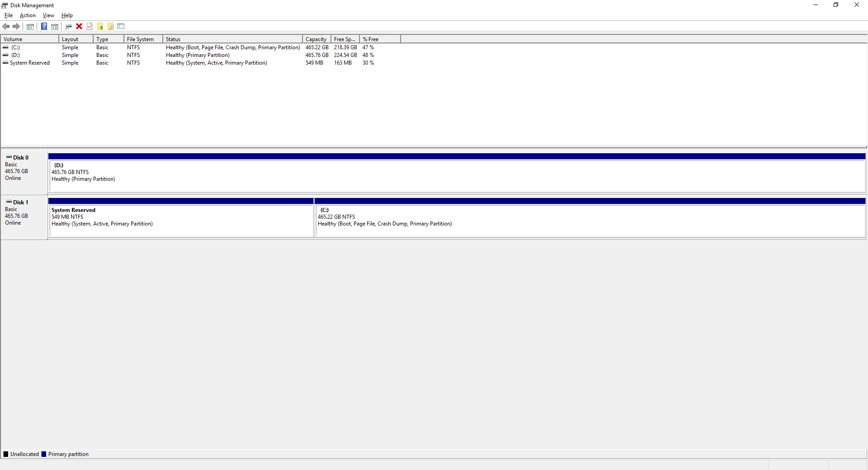The height and width of the screenshot is (470, 868).
Task: Sort by the Type column header
Action: 108,39
